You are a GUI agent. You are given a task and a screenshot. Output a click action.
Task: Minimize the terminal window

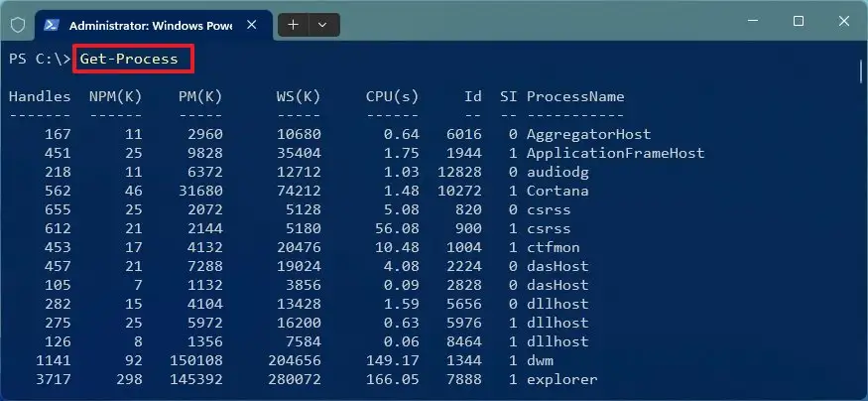pyautogui.click(x=753, y=21)
